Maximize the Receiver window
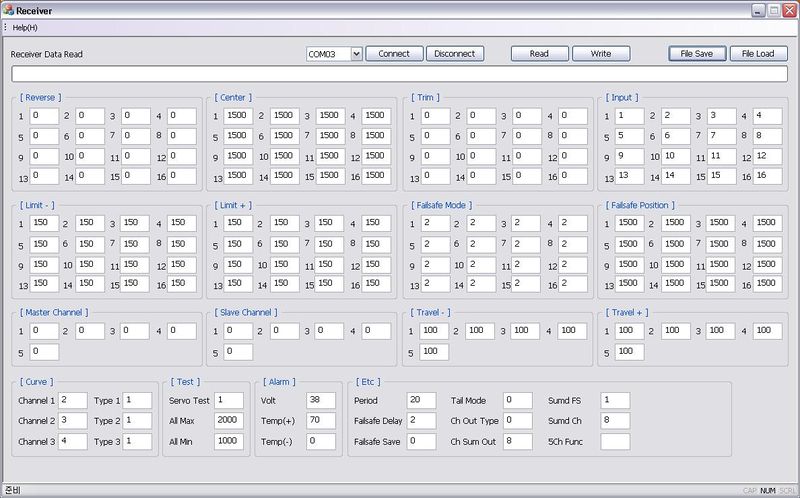 pos(773,9)
